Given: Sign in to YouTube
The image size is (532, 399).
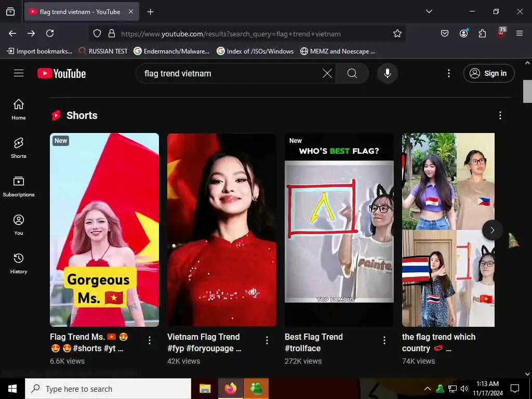Looking at the screenshot, I should click(x=488, y=73).
